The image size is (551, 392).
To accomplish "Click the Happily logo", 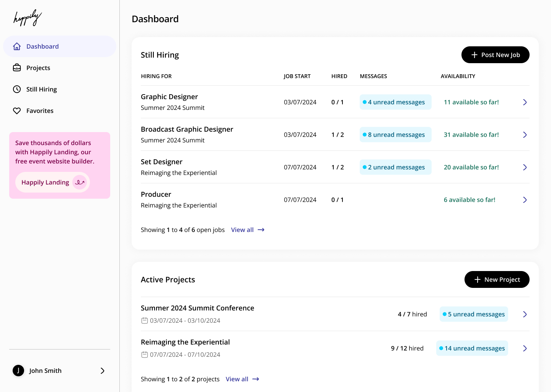I will coord(27,18).
